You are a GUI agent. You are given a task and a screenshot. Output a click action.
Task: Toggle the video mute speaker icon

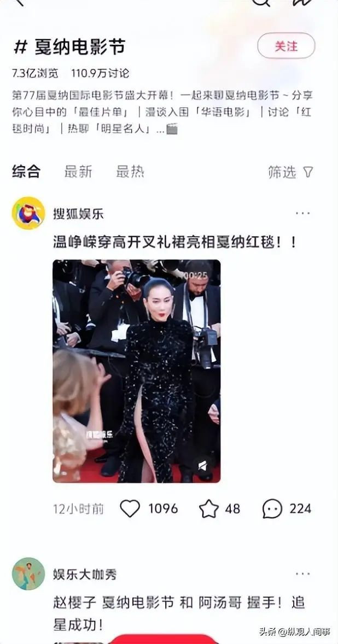click(x=202, y=466)
